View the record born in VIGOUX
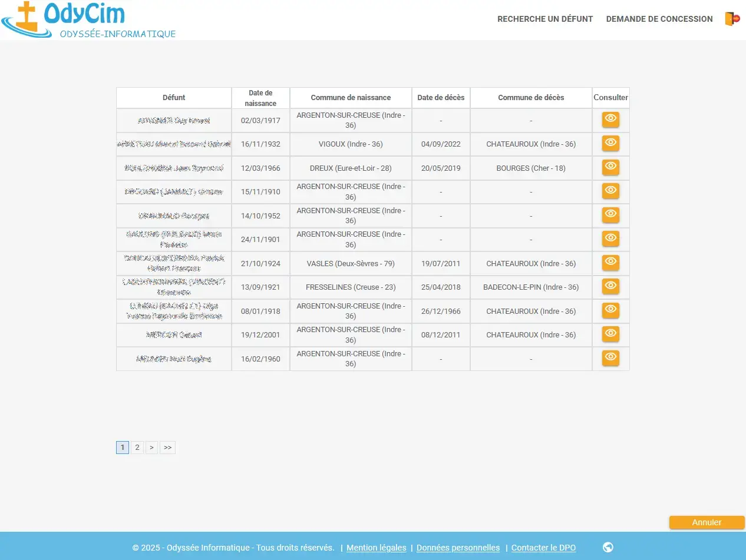The image size is (746, 560). coord(610,143)
